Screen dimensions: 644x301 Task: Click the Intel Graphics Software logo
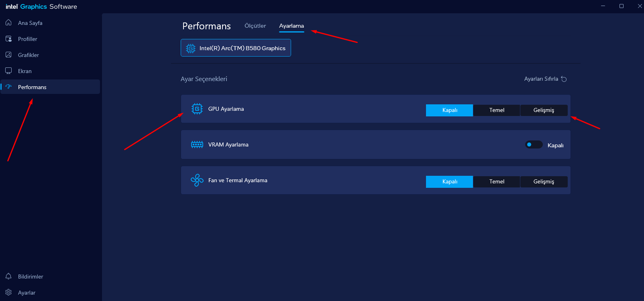coord(41,6)
